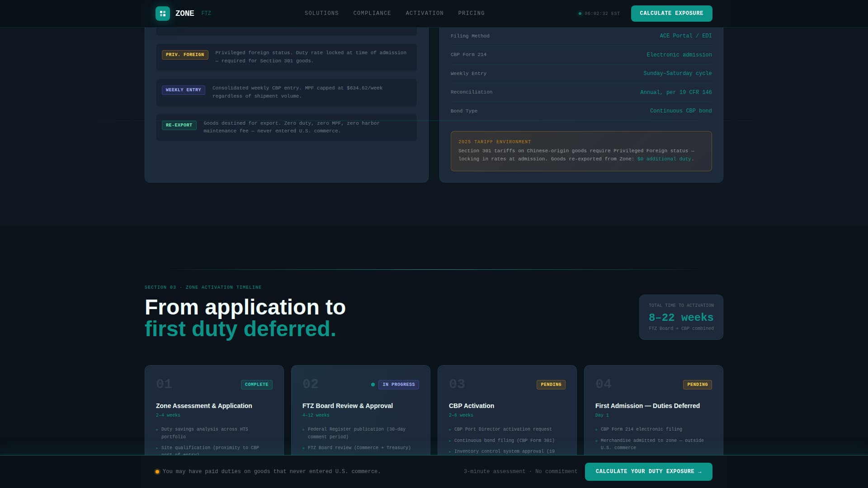Click the Continuous bond filing (CBP Form 301) bullet
This screenshot has width=868, height=488.
(x=504, y=441)
